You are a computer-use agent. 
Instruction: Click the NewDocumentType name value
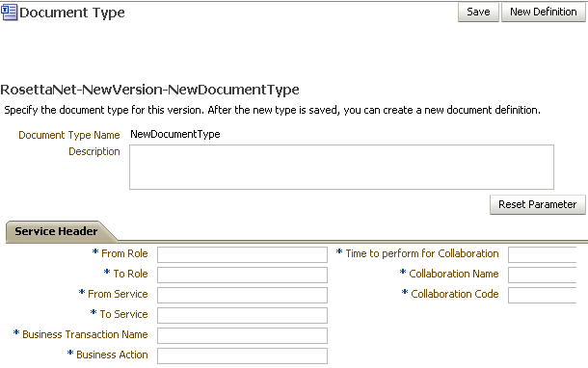[x=175, y=134]
